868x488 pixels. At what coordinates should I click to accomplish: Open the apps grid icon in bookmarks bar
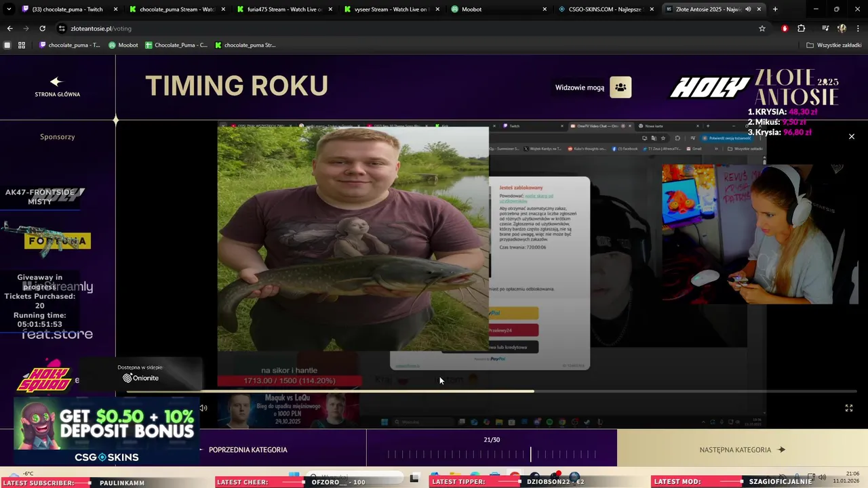[22, 45]
